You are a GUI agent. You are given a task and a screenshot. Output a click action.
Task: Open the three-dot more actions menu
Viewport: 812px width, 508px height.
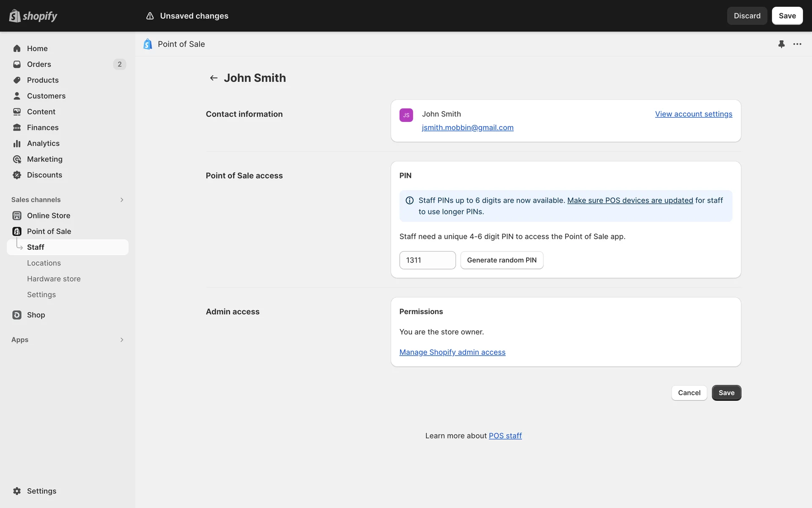click(797, 44)
